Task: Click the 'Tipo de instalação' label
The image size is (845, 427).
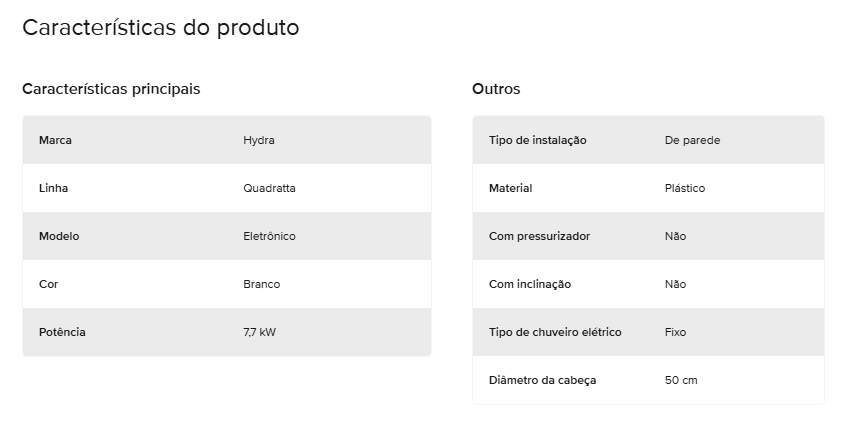Action: click(x=537, y=140)
